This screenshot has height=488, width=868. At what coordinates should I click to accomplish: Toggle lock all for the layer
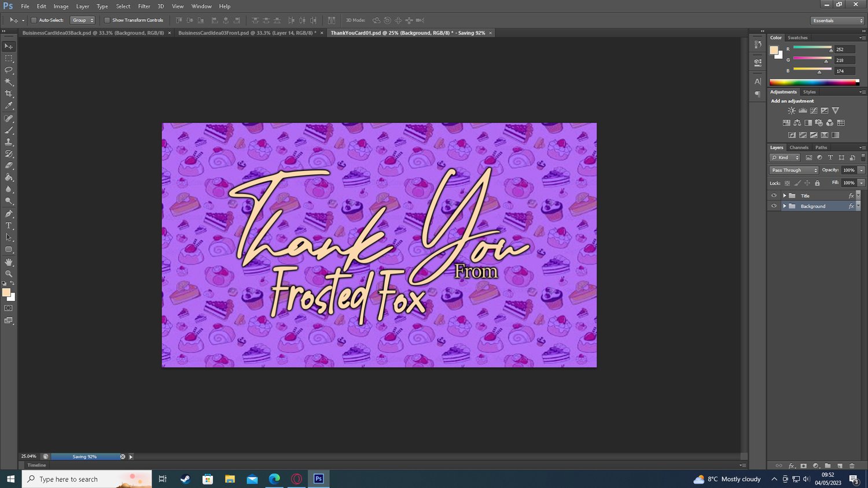pyautogui.click(x=817, y=183)
